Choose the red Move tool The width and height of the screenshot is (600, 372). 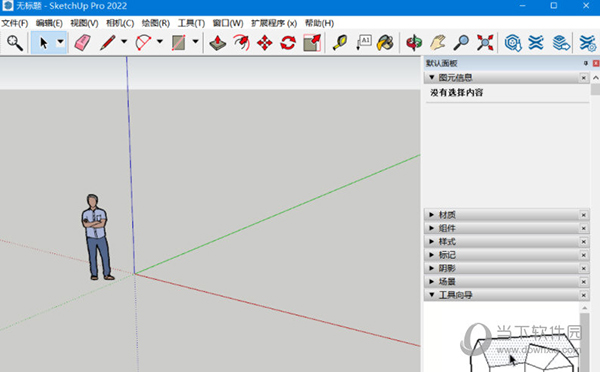(265, 42)
